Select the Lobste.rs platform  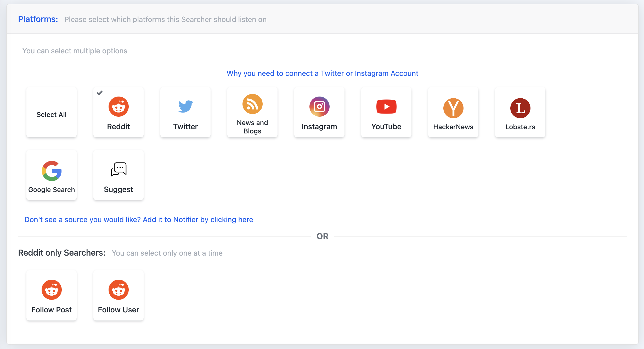(520, 112)
